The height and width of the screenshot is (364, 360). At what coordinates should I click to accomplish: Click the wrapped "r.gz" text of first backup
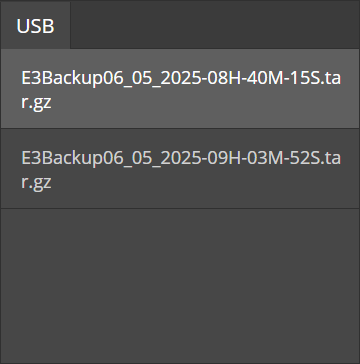coord(36,103)
